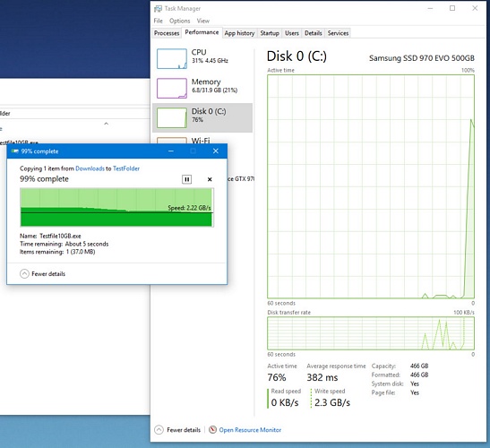490x448 pixels.
Task: Click the copy dialog title bar icon
Action: (14, 151)
